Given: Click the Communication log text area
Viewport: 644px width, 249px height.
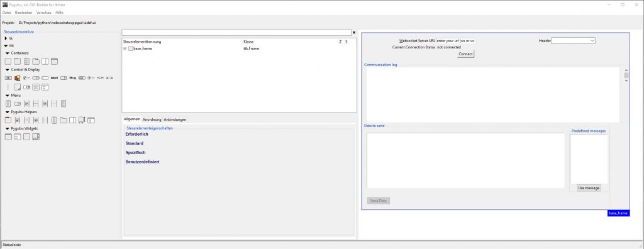Looking at the screenshot, I should click(x=493, y=94).
